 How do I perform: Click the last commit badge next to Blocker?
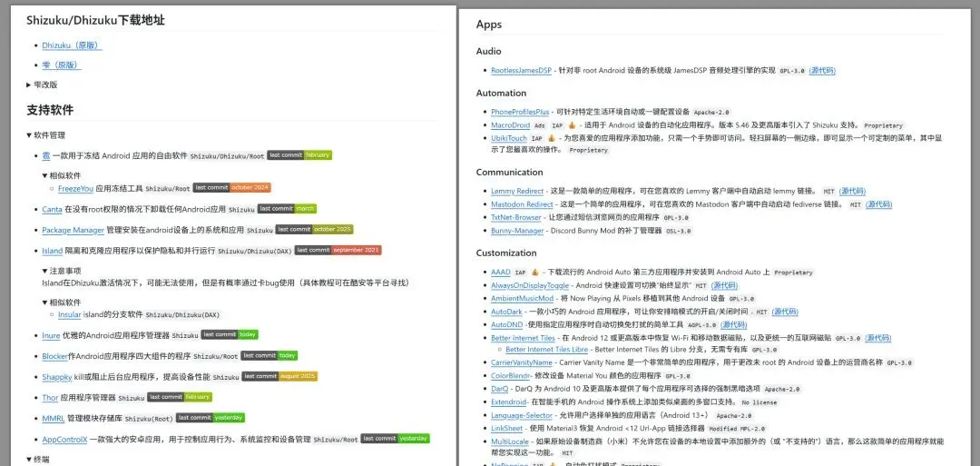[x=269, y=355]
